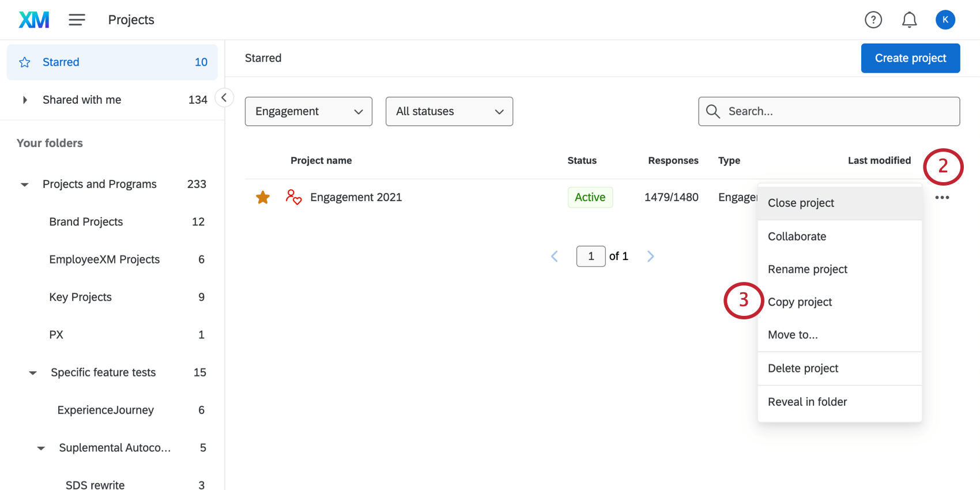980x490 pixels.
Task: Open the account avatar menu
Action: click(x=945, y=19)
